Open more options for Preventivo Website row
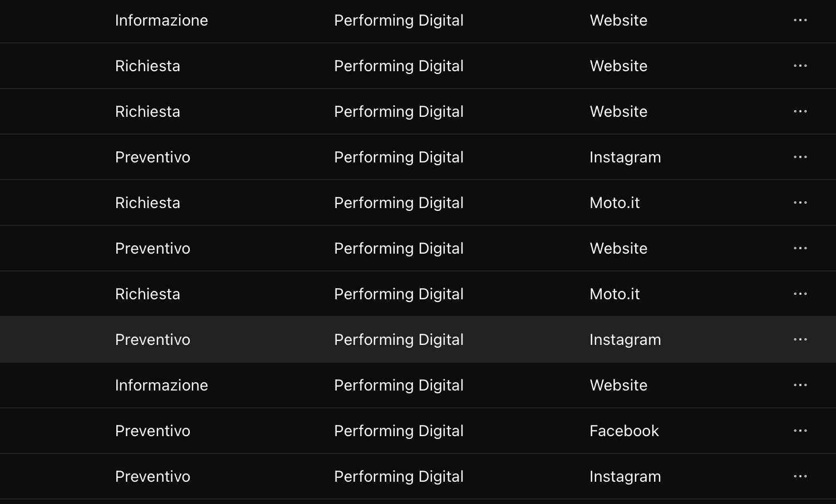Viewport: 836px width, 504px height. (x=800, y=248)
